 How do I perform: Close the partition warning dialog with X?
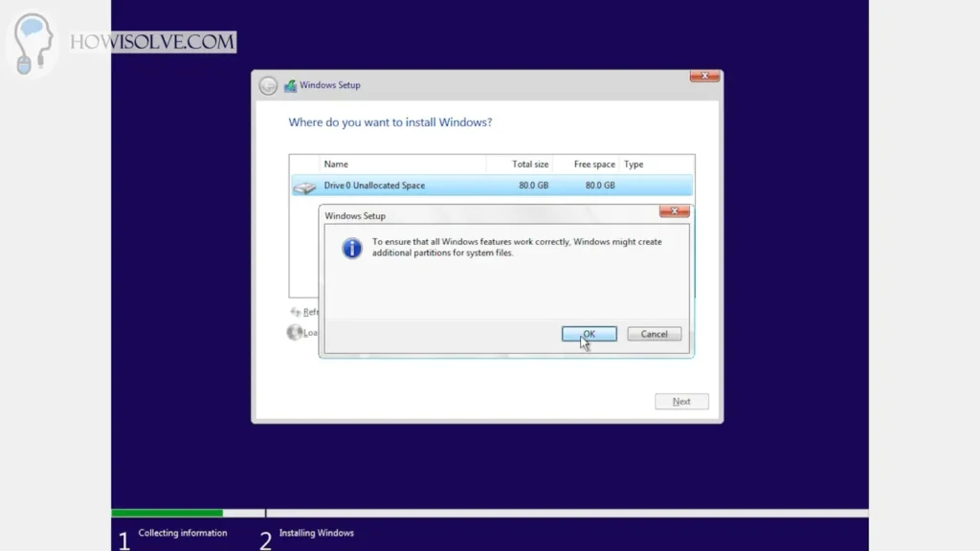674,210
